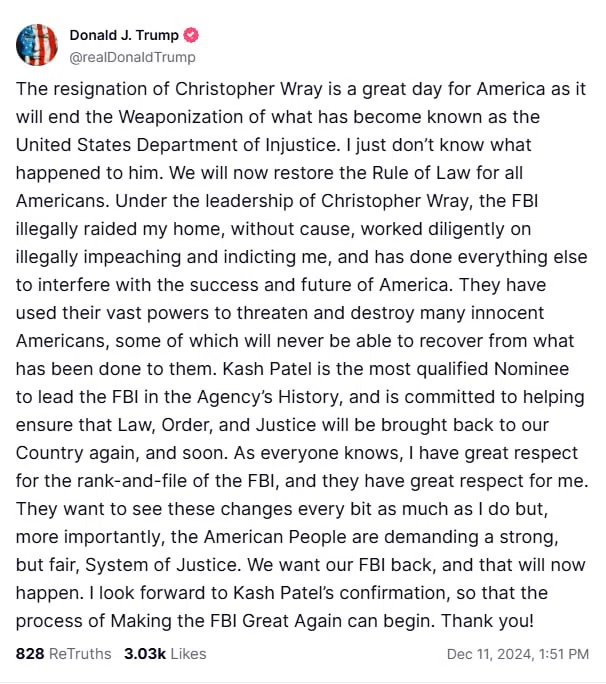This screenshot has height=684, width=606.
Task: Select the System of Justice phrase
Action: tap(163, 565)
